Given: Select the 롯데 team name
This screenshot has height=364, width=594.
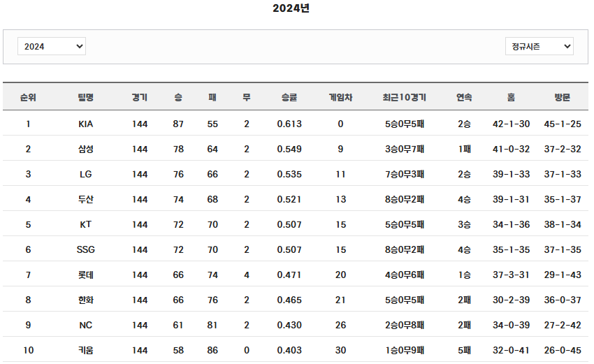Looking at the screenshot, I should point(86,275).
